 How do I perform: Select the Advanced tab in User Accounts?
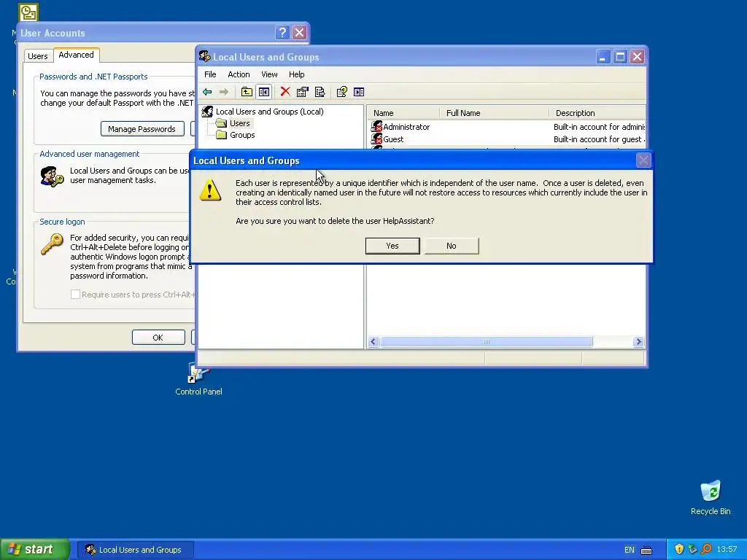[76, 55]
